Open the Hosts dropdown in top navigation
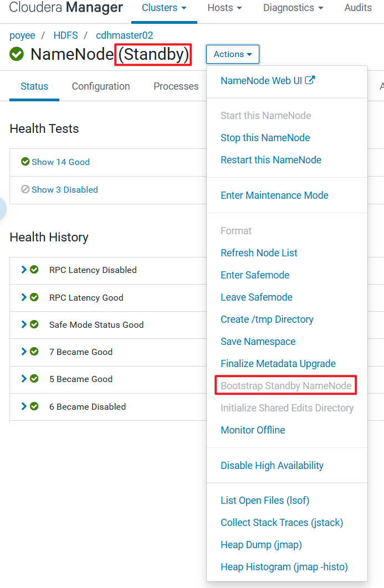Viewport: 384px width, 588px height. 224,8
